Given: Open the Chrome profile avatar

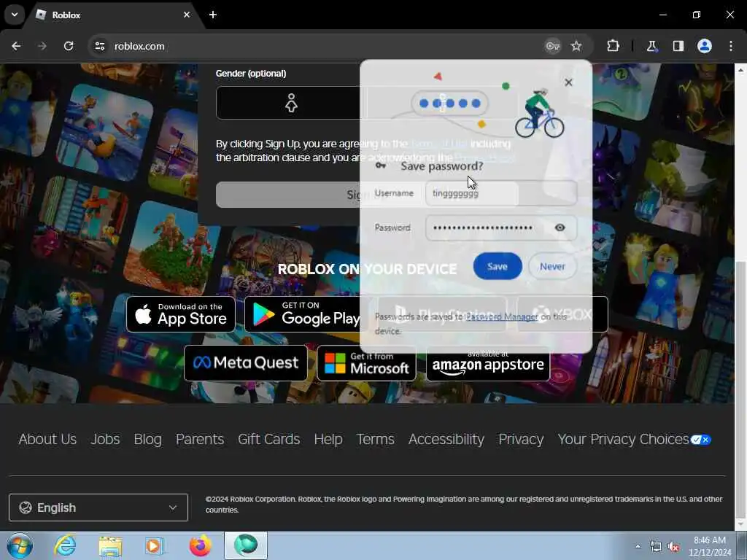Looking at the screenshot, I should [x=705, y=46].
